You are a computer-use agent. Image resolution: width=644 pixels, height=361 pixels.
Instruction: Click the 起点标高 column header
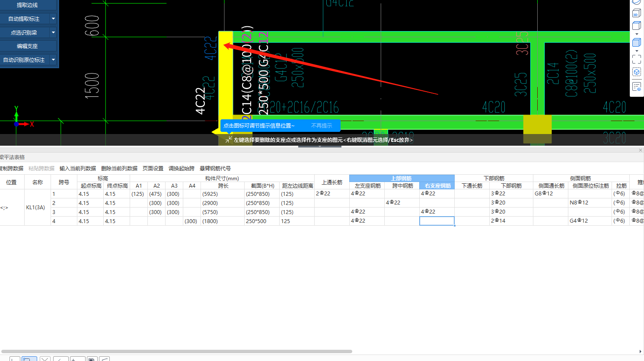(90, 186)
